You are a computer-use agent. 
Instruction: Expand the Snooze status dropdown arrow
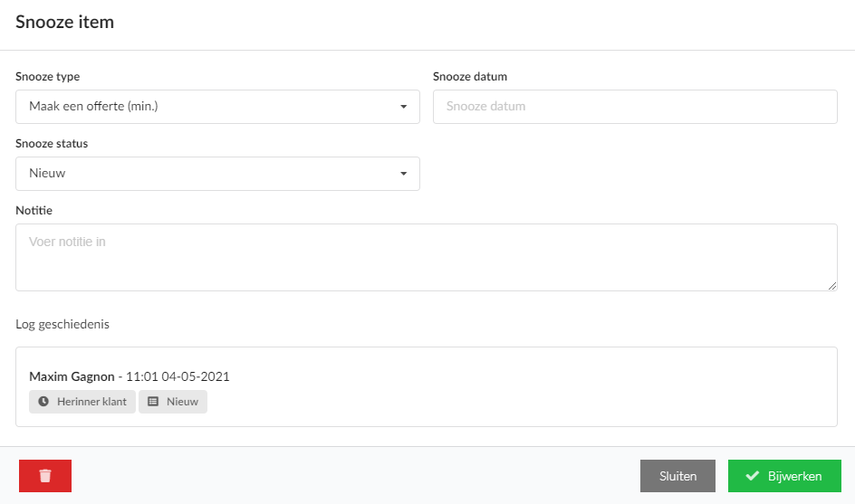pos(403,174)
